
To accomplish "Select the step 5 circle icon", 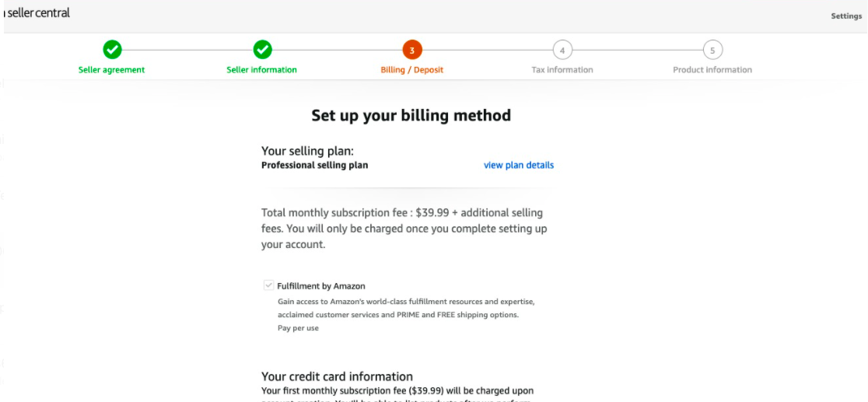I will pos(712,51).
